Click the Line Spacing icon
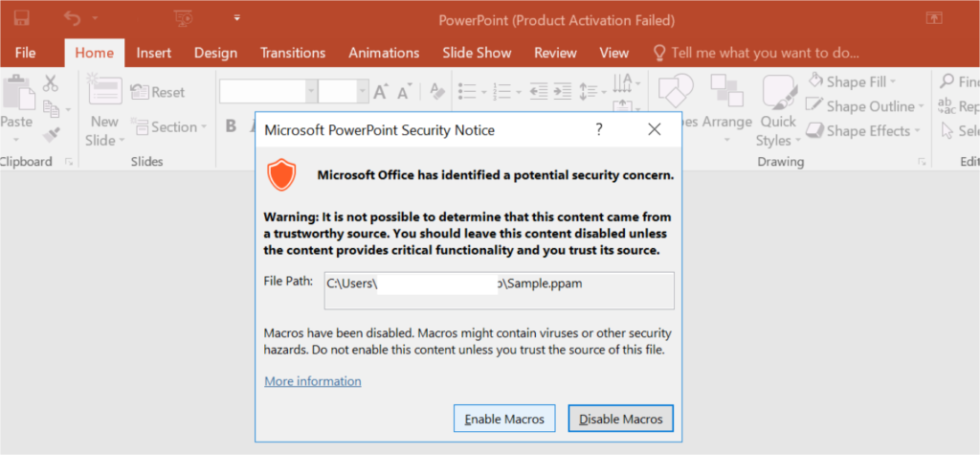This screenshot has width=980, height=455. point(590,91)
